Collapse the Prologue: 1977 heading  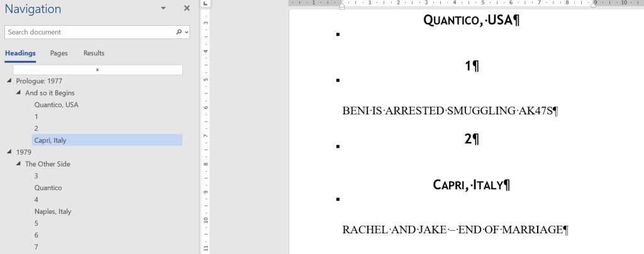pos(9,81)
